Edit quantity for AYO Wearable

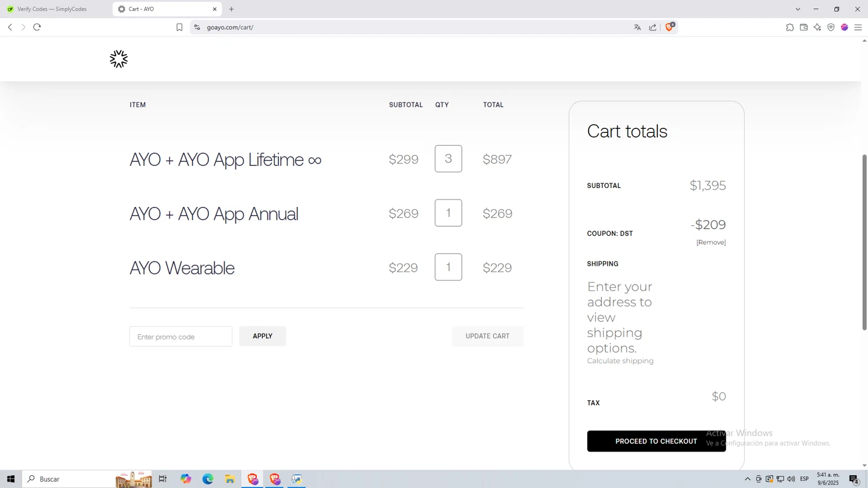448,267
